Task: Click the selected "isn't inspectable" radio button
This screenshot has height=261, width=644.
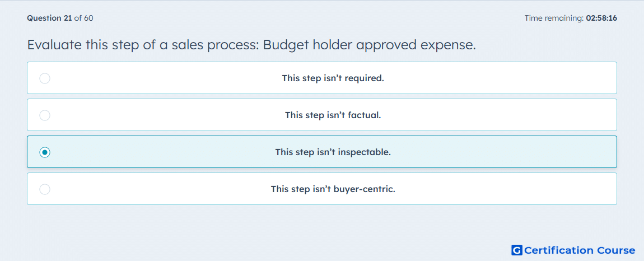Action: [45, 152]
